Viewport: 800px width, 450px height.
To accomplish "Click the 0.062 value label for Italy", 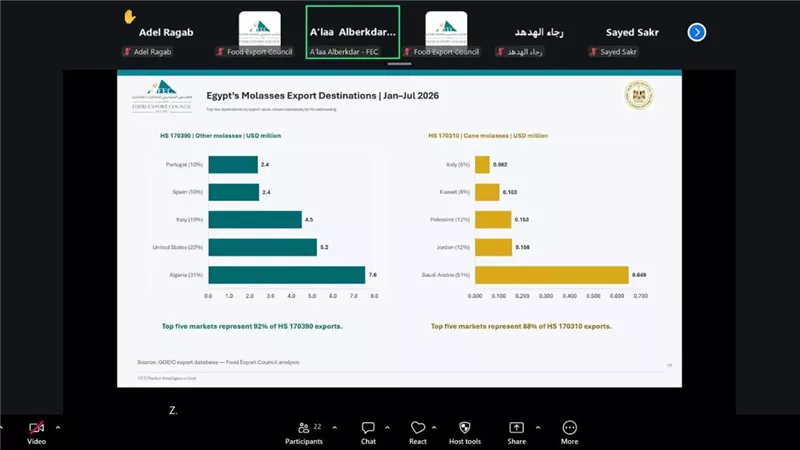I will point(500,165).
